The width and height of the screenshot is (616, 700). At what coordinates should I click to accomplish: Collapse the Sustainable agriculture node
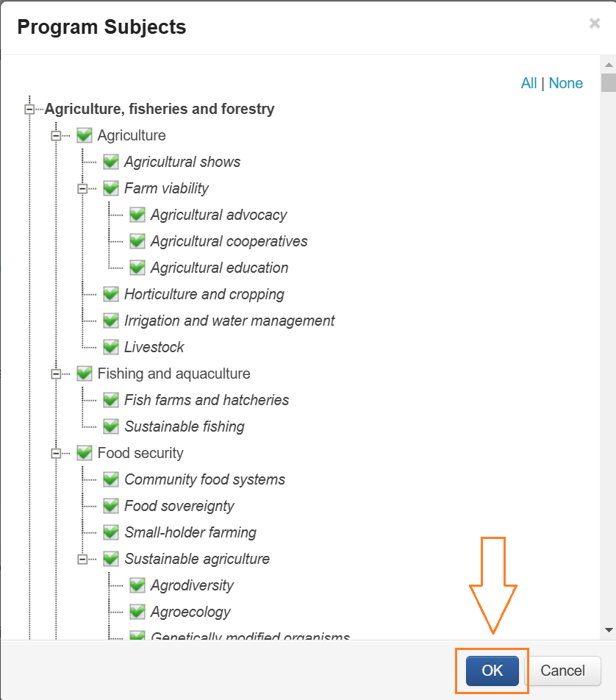pyautogui.click(x=82, y=560)
